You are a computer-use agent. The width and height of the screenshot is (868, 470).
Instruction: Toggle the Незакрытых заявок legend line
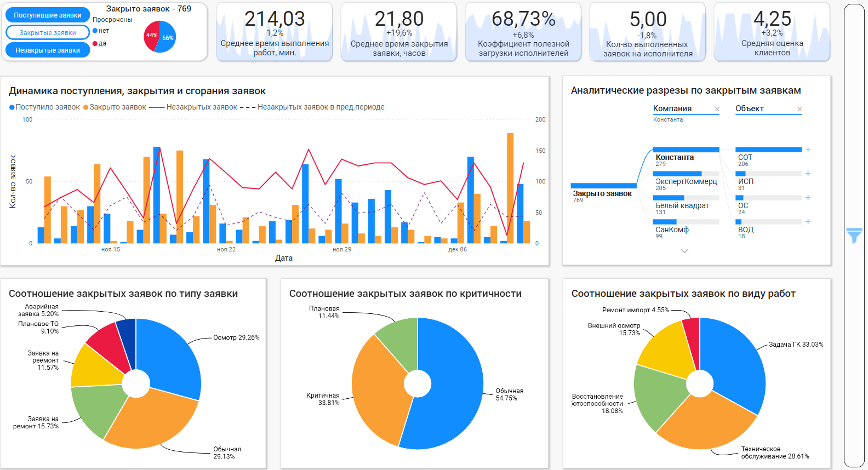point(193,107)
